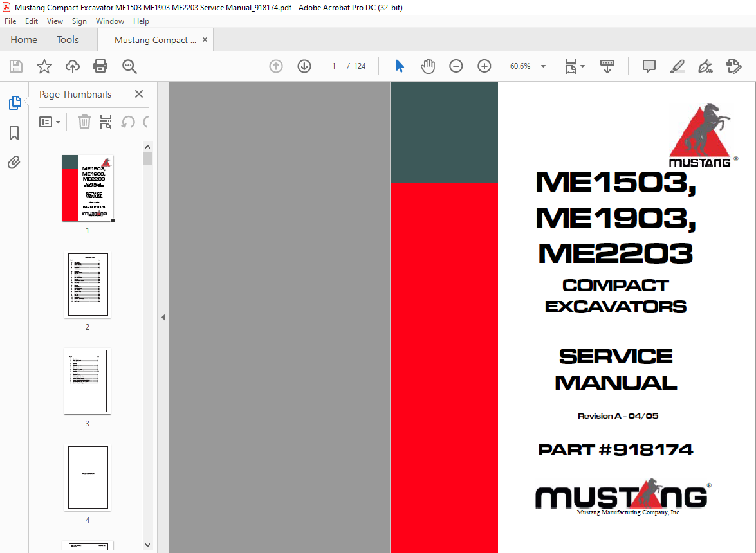Click thumbnails scrollbar up arrow
The image size is (756, 553).
click(x=147, y=147)
